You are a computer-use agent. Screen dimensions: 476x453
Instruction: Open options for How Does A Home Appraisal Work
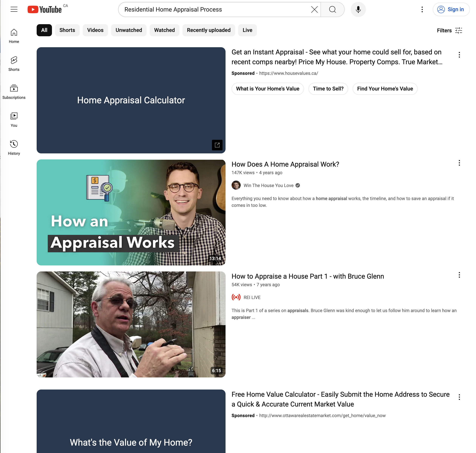[459, 163]
